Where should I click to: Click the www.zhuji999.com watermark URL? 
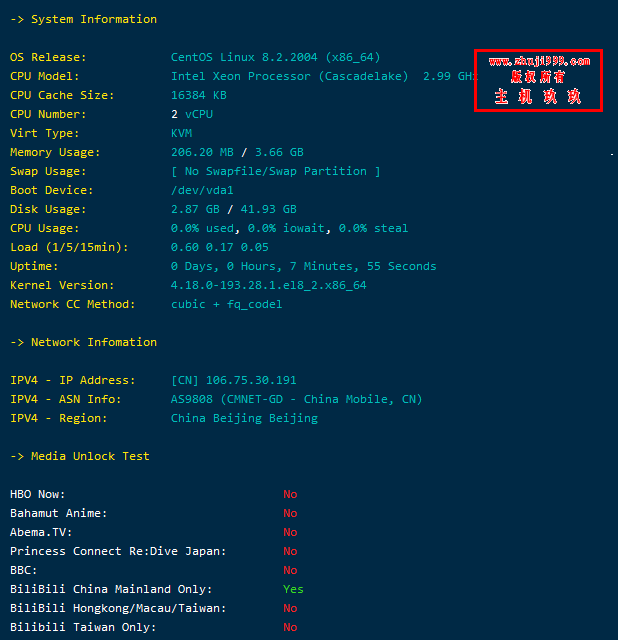(x=539, y=61)
